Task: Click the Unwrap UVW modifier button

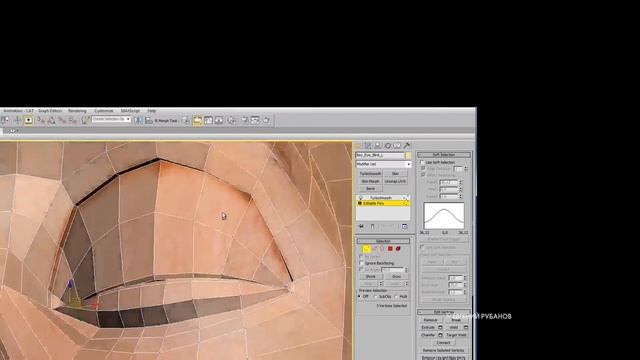Action: (x=395, y=181)
